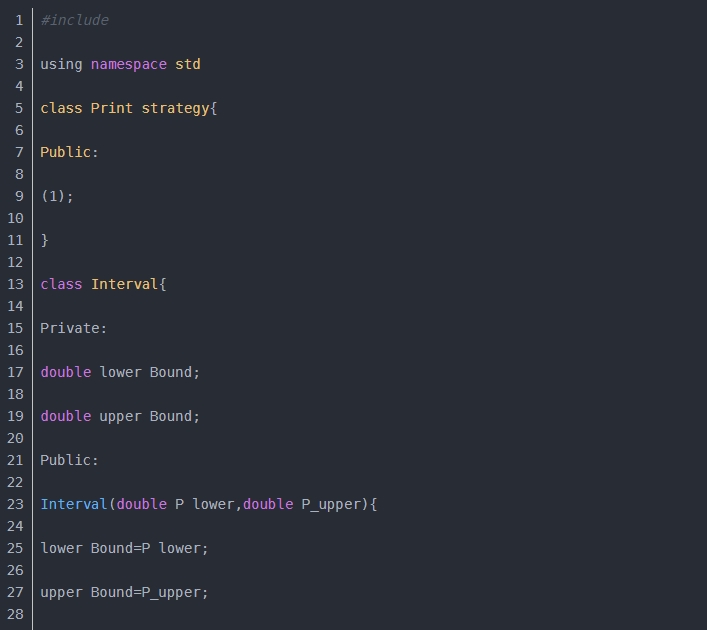Click the 'strategy' word in the class declaration

click(x=175, y=108)
